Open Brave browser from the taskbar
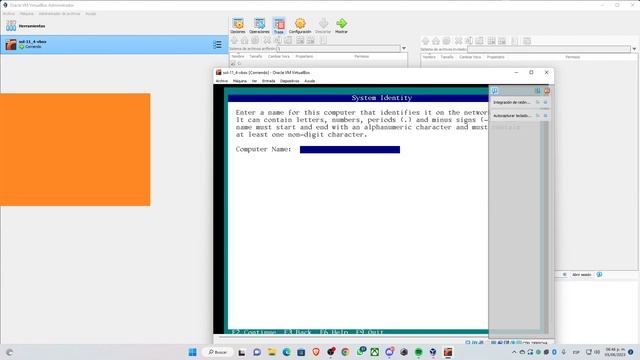This screenshot has height=360, width=640. click(316, 352)
